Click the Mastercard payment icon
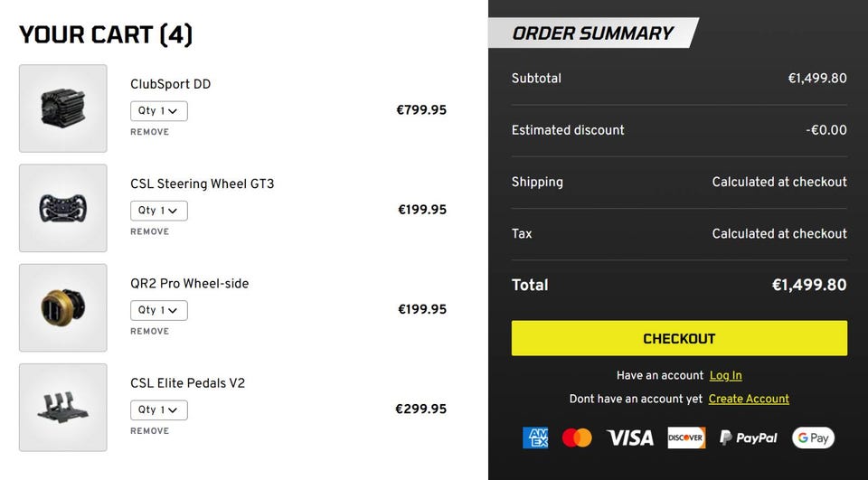Screen dimensions: 868x480 [x=577, y=438]
